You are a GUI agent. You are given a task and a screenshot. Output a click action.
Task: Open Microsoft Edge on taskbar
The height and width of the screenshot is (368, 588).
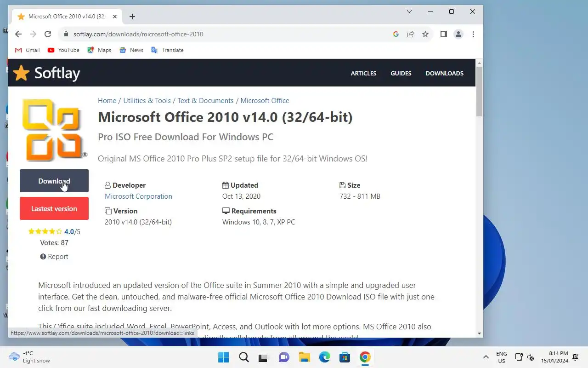point(325,357)
